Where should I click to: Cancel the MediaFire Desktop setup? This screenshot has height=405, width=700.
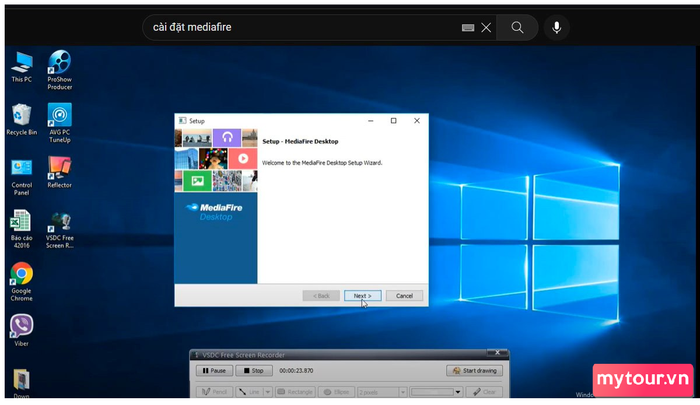point(404,296)
